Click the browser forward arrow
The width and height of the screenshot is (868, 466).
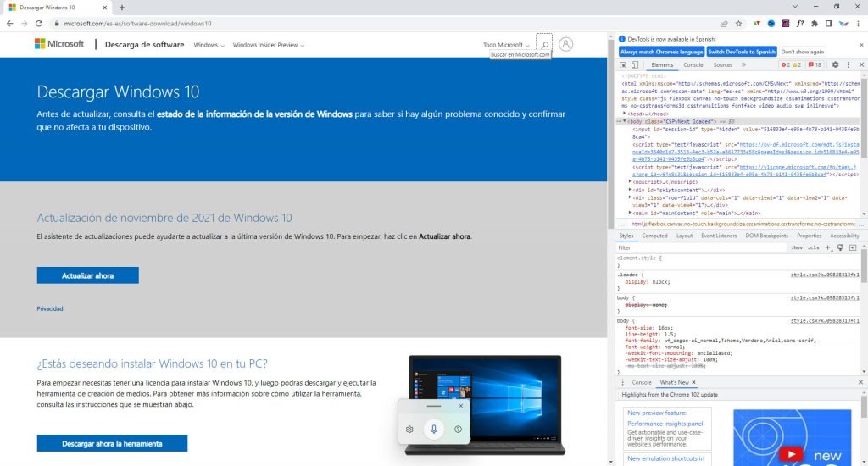click(x=24, y=23)
